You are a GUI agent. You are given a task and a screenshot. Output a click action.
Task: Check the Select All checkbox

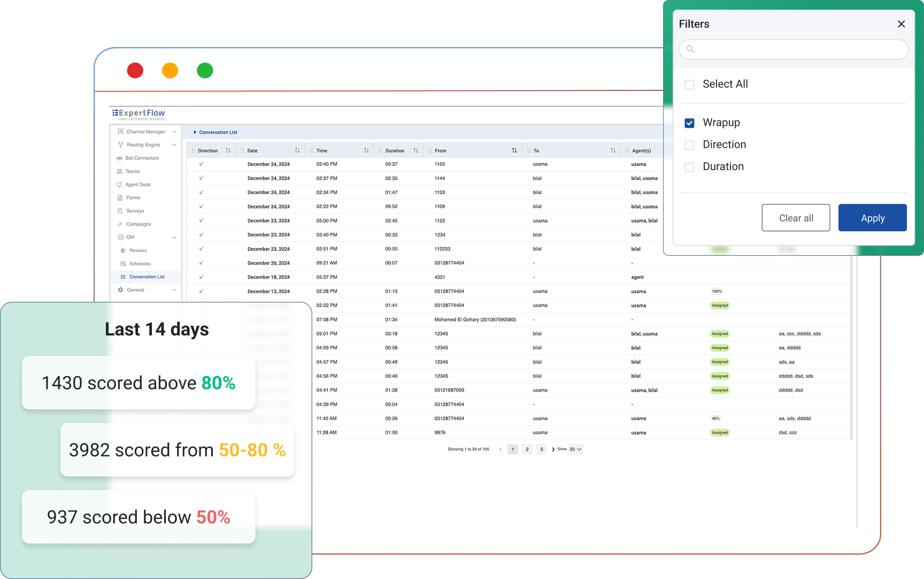690,85
